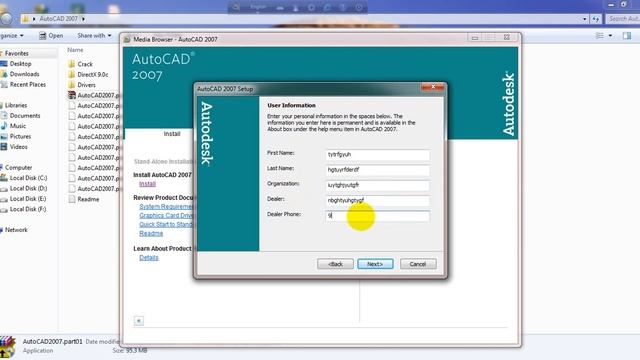Viewport: 640px width, 360px height.
Task: Focus the First Name input field
Action: click(x=378, y=155)
